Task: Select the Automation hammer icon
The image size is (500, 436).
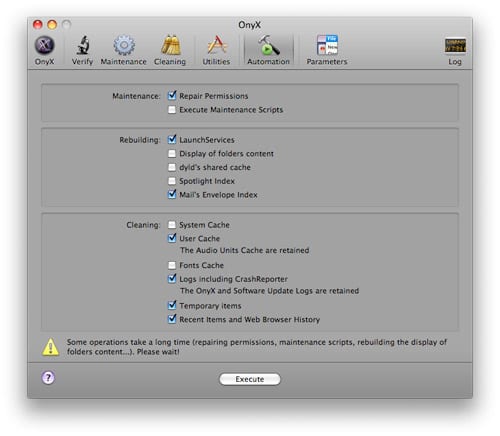Action: [x=268, y=45]
